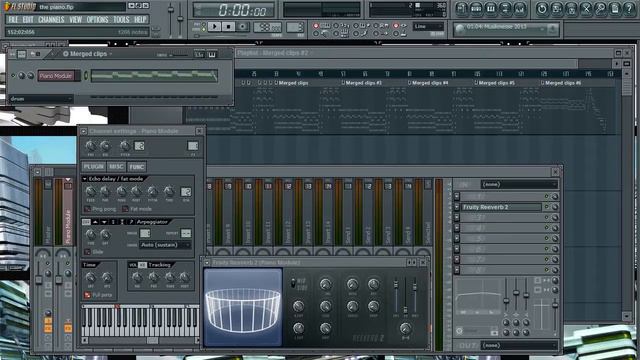Viewport: 640px width, 360px height.
Task: Open the Channel settings window menu arrow
Action: (x=84, y=131)
